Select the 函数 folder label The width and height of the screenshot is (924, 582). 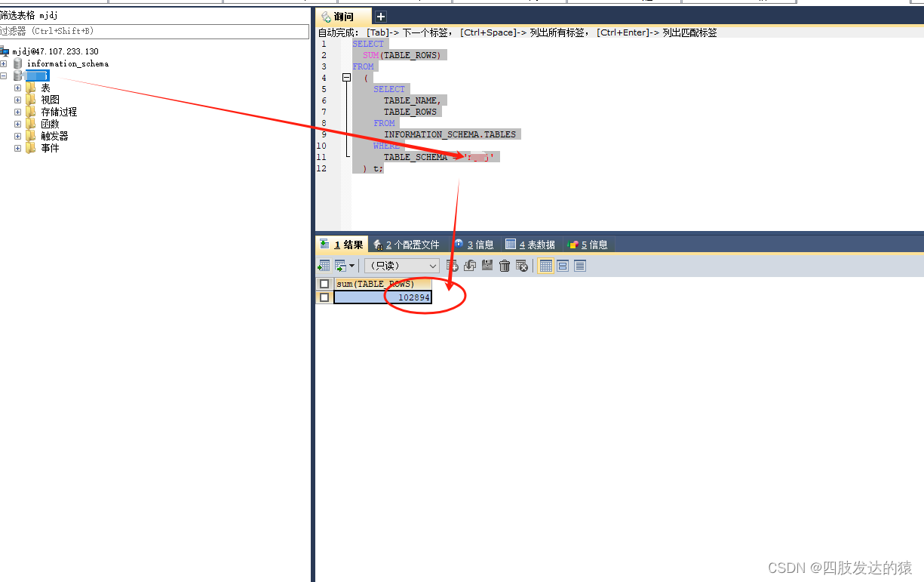tap(51, 124)
